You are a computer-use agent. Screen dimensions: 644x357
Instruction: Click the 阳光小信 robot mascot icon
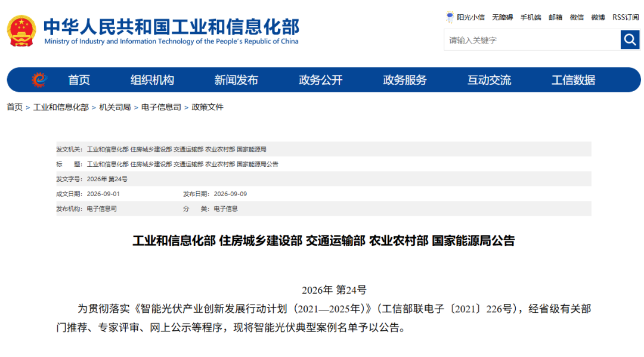[450, 17]
